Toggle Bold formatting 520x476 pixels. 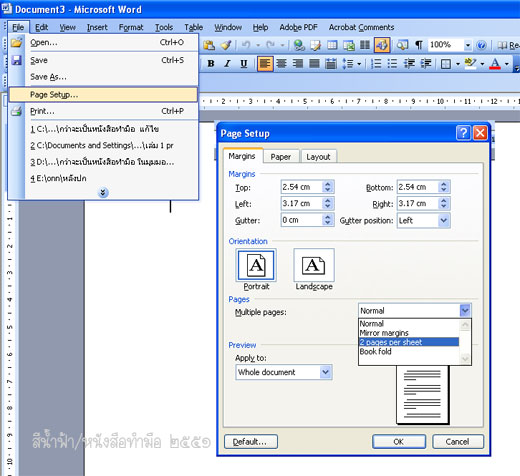(x=211, y=63)
